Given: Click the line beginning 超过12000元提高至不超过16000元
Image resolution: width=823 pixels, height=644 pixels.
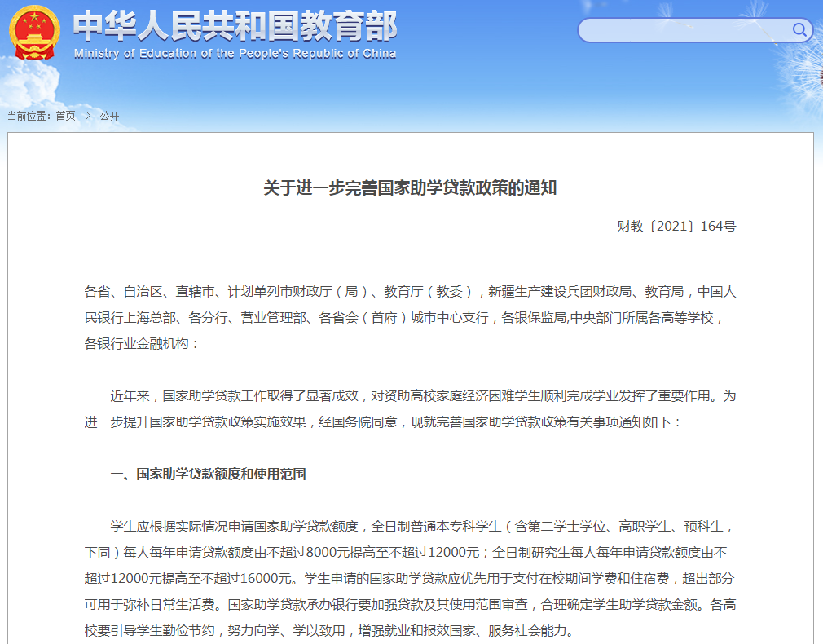Looking at the screenshot, I should (x=409, y=578).
